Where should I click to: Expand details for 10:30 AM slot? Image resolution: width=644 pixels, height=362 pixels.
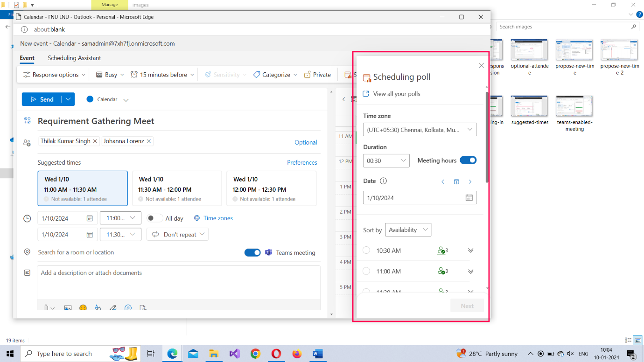(x=471, y=251)
